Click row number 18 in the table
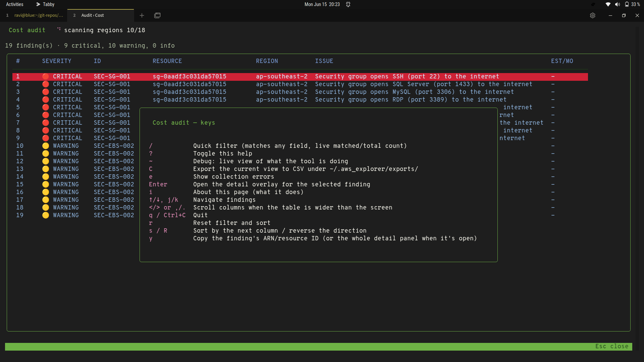 [20, 207]
